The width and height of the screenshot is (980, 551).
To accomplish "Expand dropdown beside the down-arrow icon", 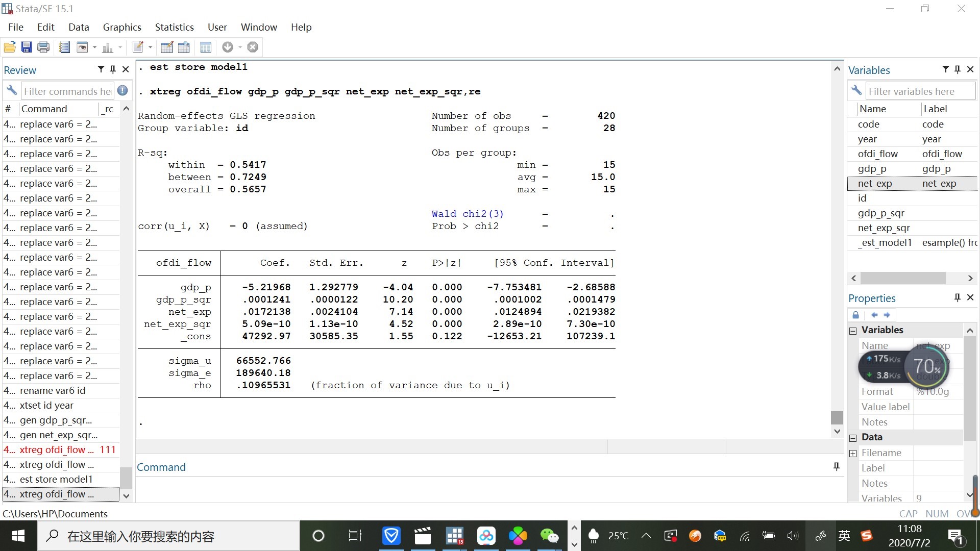I will click(240, 47).
